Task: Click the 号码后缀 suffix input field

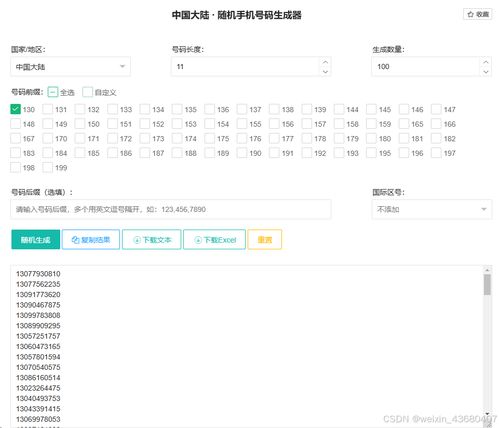Action: 171,209
